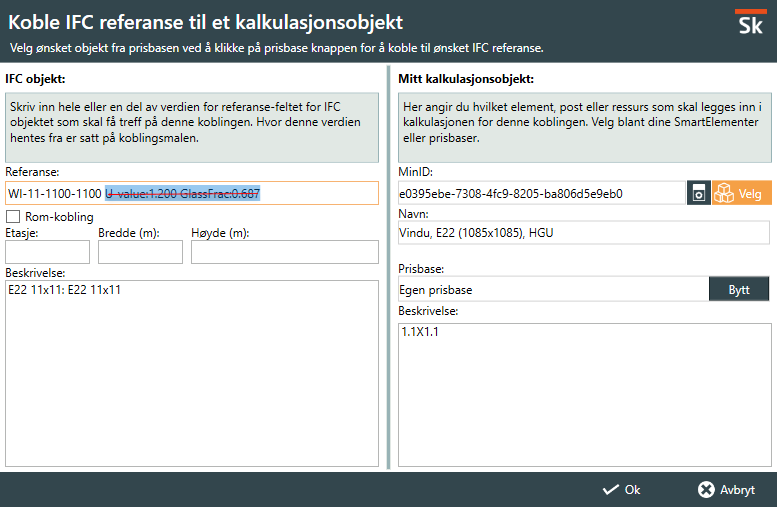
Task: Click the price base icon beside MinID
Action: coord(698,193)
